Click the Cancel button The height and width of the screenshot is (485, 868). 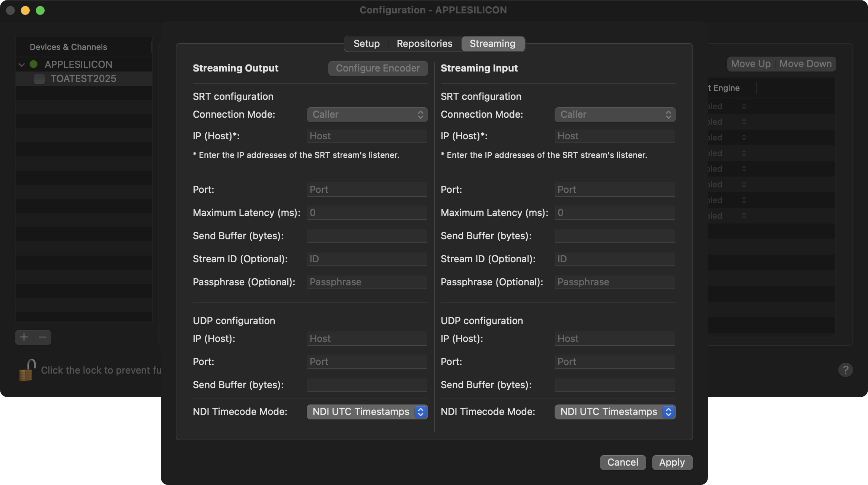(623, 462)
